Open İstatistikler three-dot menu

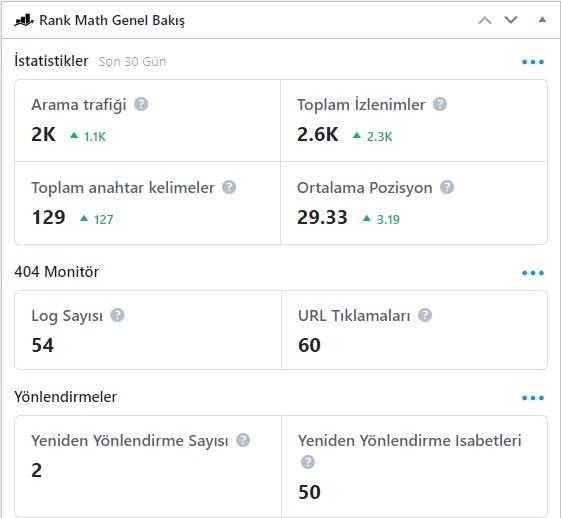click(533, 62)
